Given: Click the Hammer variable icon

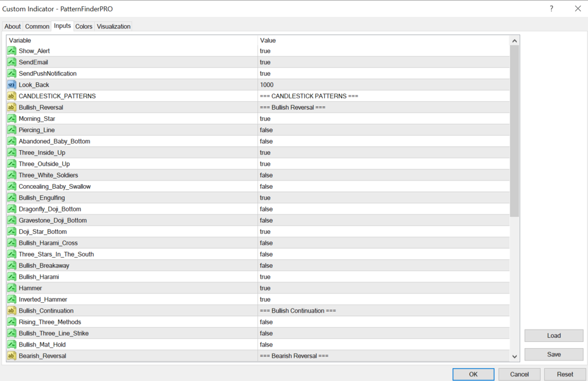Looking at the screenshot, I should coord(12,288).
